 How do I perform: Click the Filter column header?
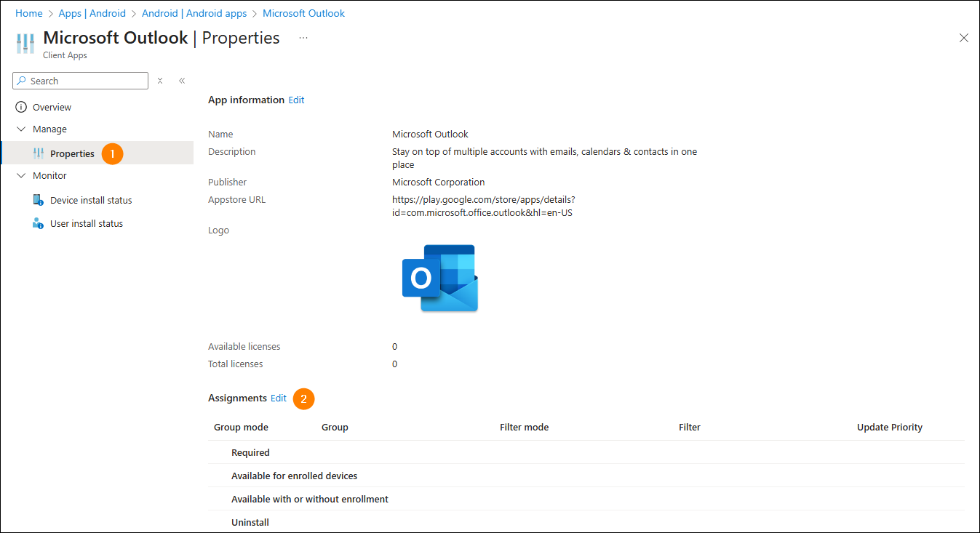pyautogui.click(x=690, y=427)
